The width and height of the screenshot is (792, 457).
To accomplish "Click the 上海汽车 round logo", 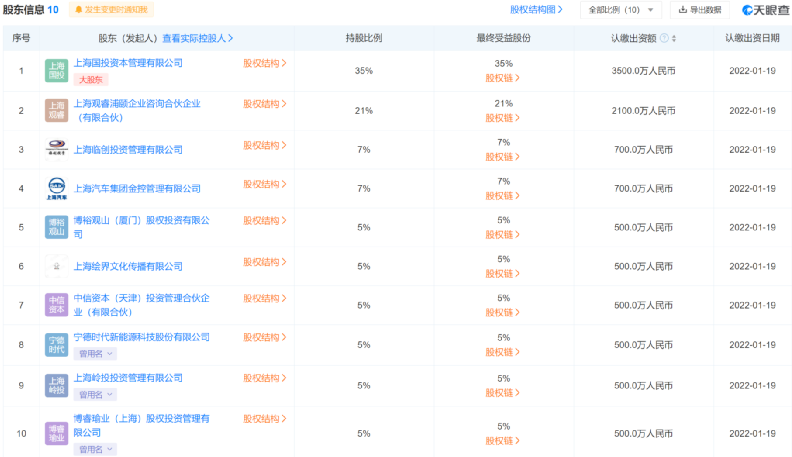I will [x=56, y=188].
